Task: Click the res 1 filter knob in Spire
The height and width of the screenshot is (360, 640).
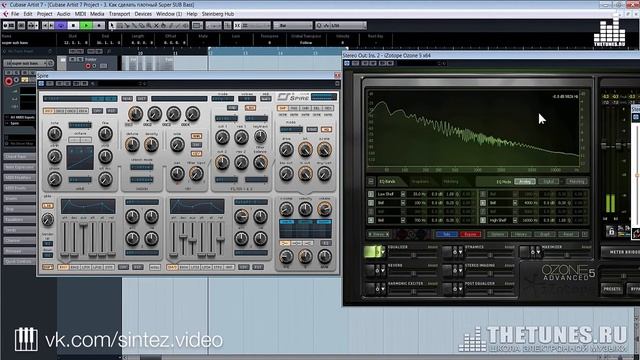Action: point(241,137)
